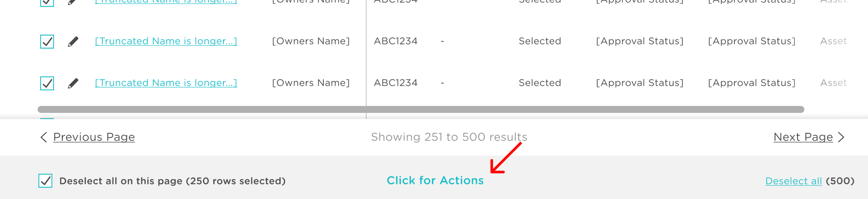Viewport: 868px width, 199px height.
Task: Click the left chevron beside Previous Page
Action: click(43, 137)
